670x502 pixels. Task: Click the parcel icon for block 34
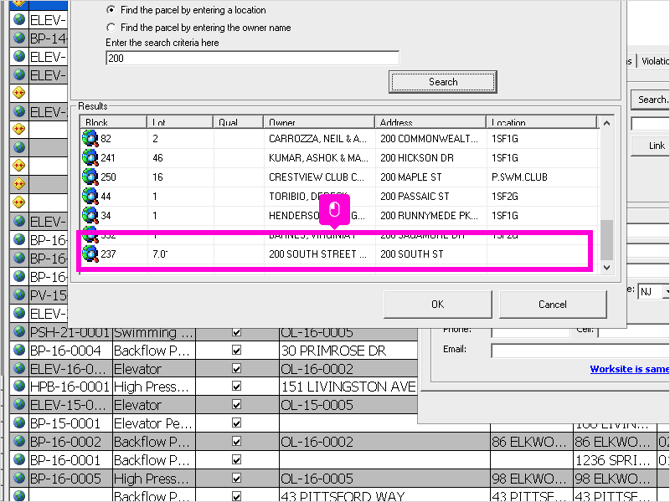click(x=90, y=215)
